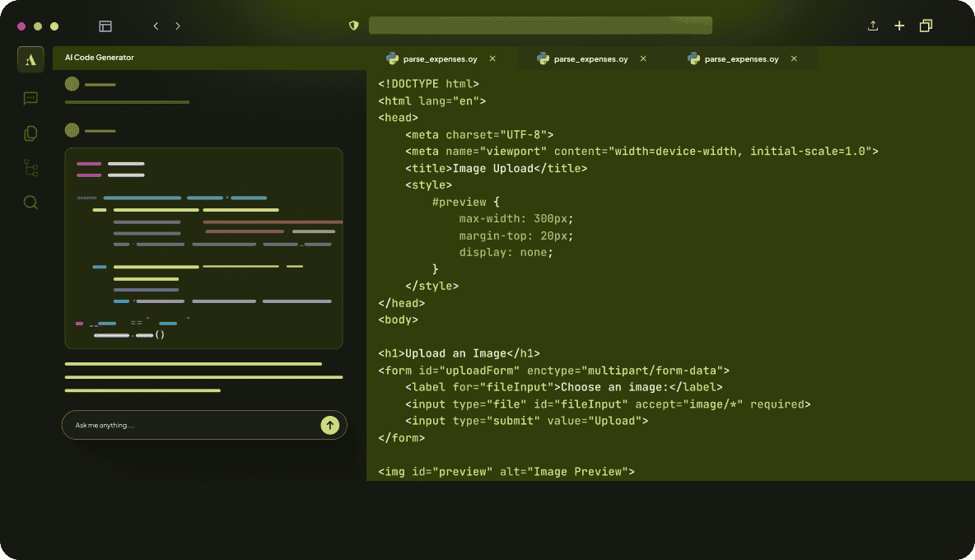Click the code snippet block in chat
Screen dimensions: 975x560
pyautogui.click(x=203, y=248)
